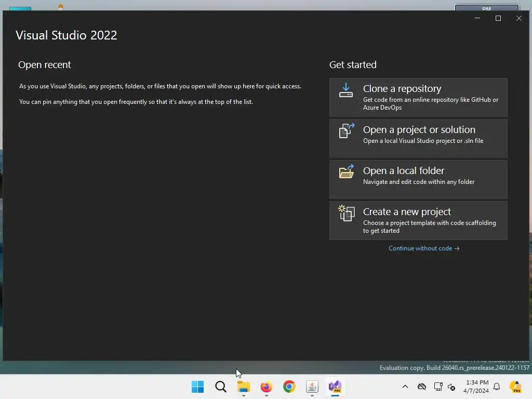Click the 'You can pin anything' paragraph
The width and height of the screenshot is (532, 399).
click(x=136, y=102)
